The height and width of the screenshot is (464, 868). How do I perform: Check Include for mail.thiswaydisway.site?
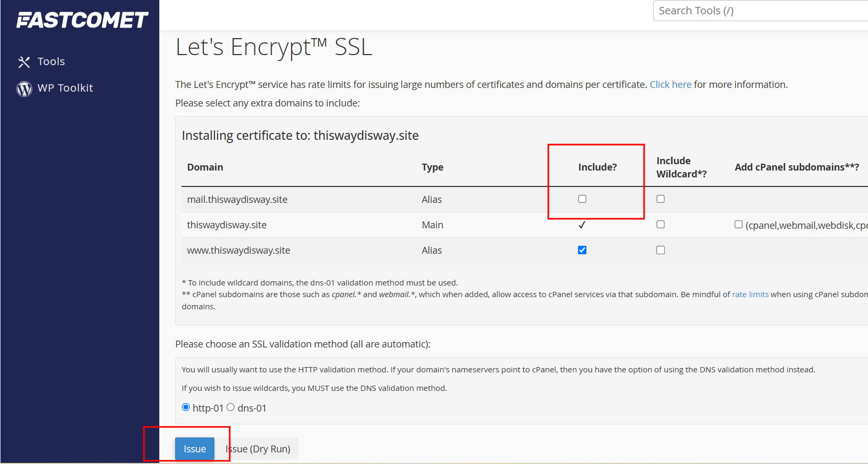(x=582, y=199)
